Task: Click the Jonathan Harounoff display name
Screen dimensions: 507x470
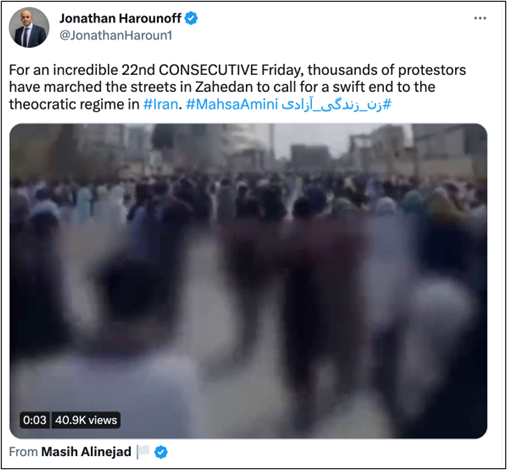Action: [x=120, y=18]
